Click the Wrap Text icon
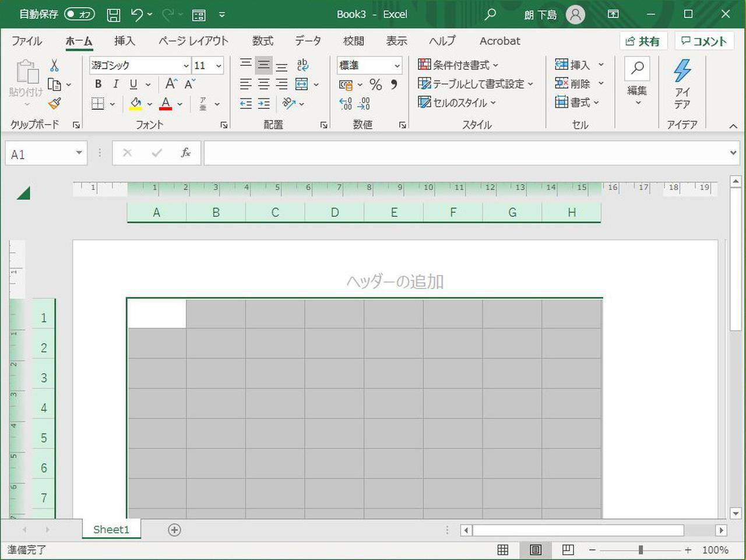 (302, 65)
